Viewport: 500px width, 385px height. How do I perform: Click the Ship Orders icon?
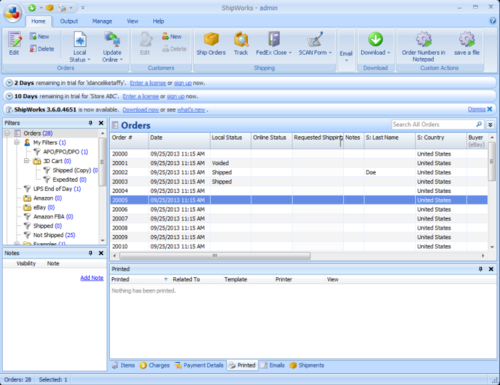coord(211,43)
